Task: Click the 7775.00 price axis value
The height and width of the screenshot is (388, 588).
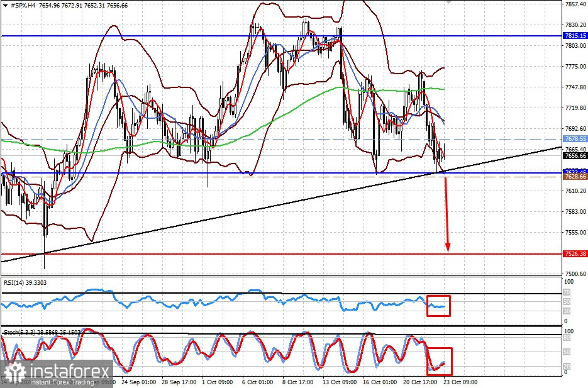Action: coord(575,67)
